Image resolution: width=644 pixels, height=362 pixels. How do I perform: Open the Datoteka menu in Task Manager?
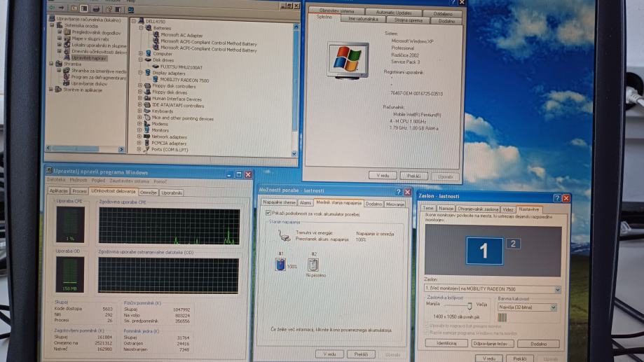coord(56,180)
